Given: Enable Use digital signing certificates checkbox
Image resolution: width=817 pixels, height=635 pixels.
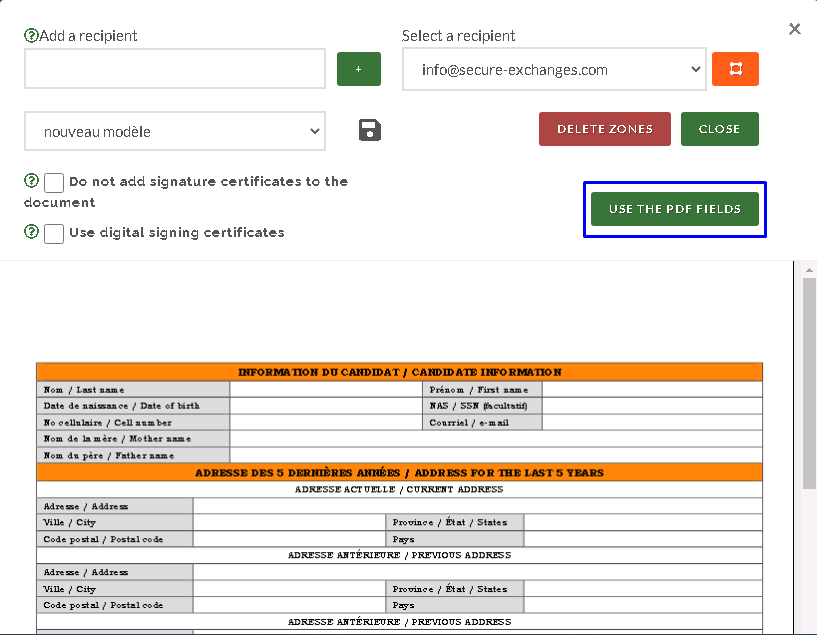Looking at the screenshot, I should tap(54, 234).
